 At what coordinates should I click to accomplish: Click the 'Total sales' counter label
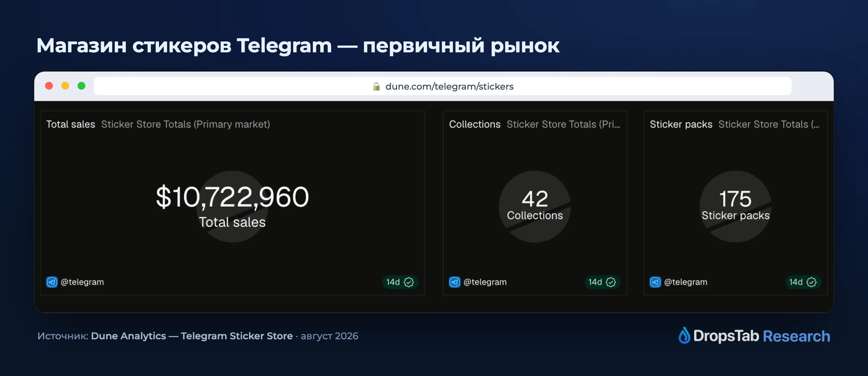(232, 222)
